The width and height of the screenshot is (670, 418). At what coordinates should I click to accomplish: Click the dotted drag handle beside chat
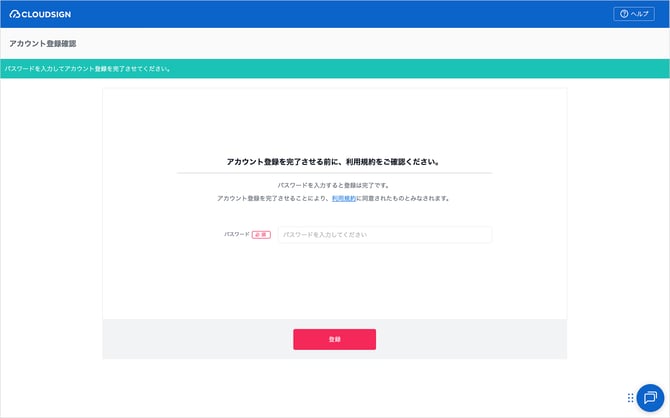click(631, 397)
